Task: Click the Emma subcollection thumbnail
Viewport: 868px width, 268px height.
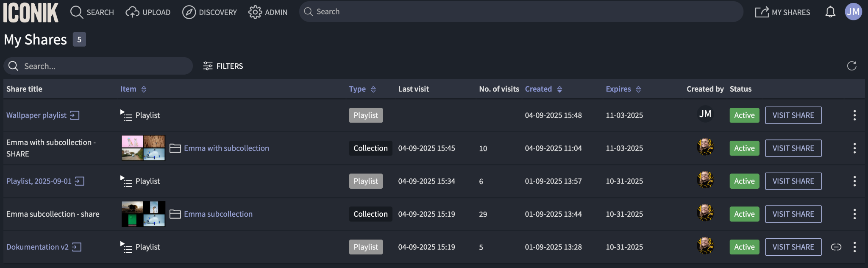Action: (143, 214)
